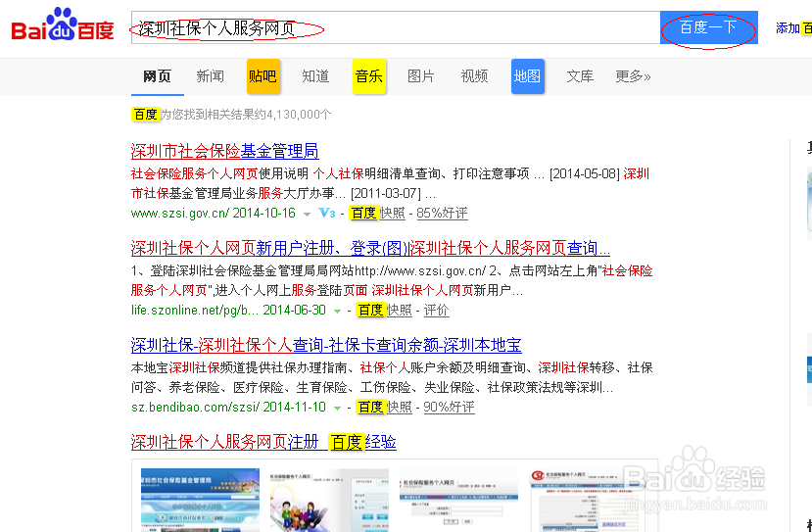Open the 贴吧 tab
Image resolution: width=812 pixels, height=532 pixels.
pyautogui.click(x=263, y=76)
